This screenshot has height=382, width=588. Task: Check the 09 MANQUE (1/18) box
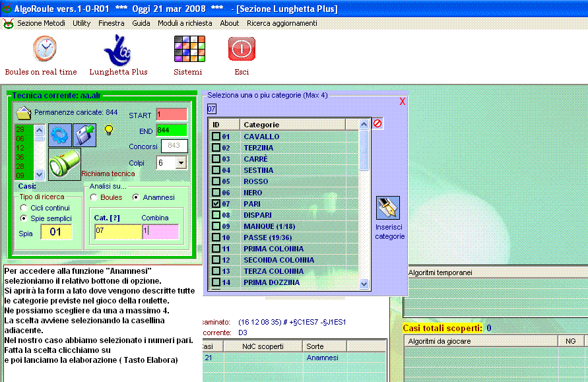point(216,226)
